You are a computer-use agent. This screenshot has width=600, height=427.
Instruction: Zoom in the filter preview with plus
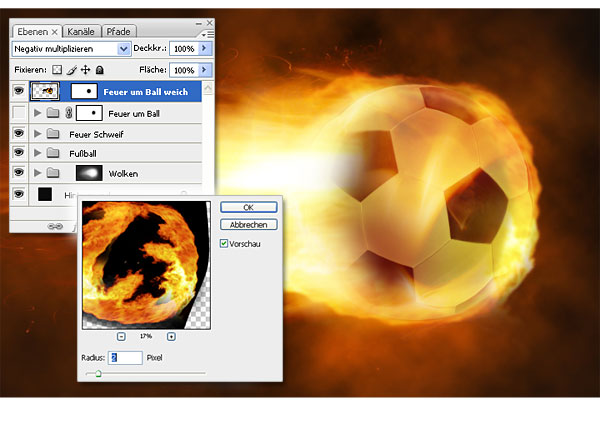click(x=171, y=336)
